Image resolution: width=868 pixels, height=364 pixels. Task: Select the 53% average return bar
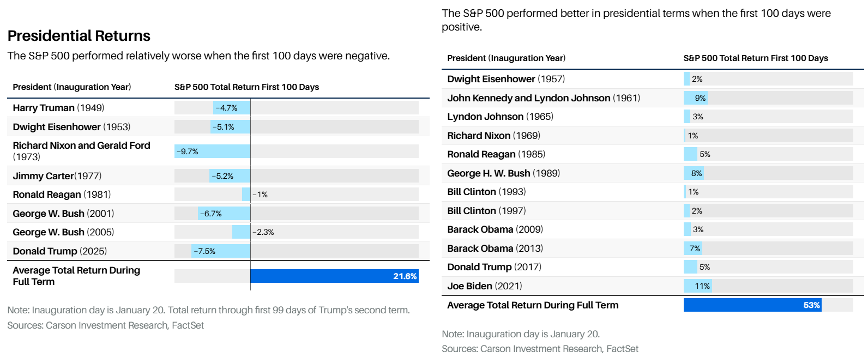pyautogui.click(x=752, y=305)
